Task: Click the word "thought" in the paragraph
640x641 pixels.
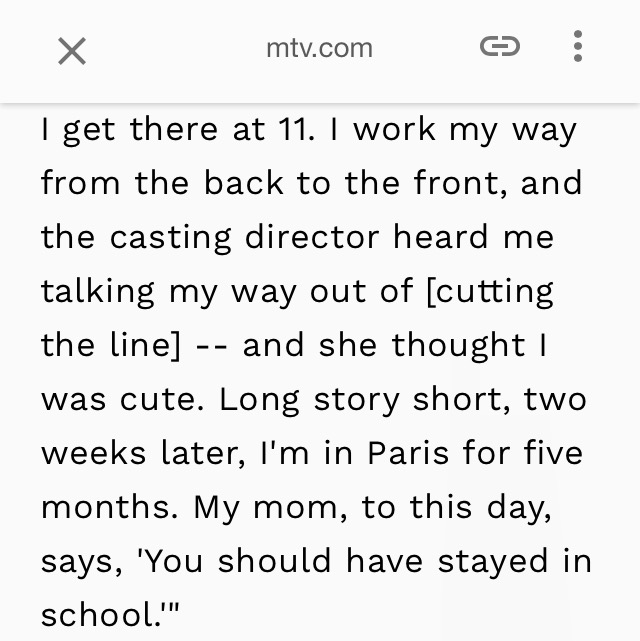Action: 458,346
